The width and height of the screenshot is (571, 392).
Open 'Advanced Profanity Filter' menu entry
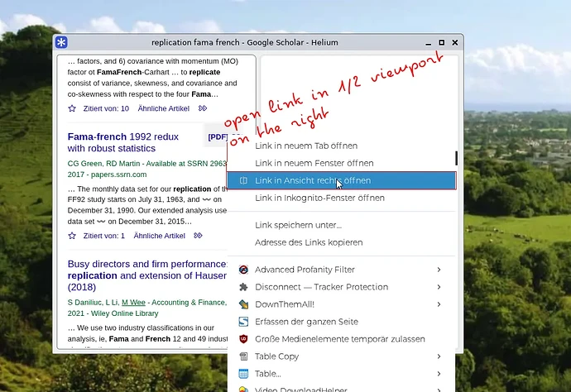point(341,270)
